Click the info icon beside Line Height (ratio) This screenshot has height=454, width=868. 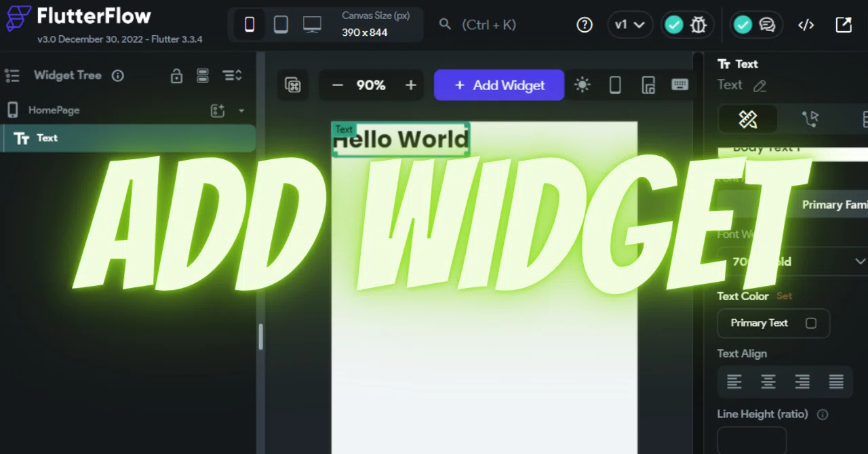point(823,415)
